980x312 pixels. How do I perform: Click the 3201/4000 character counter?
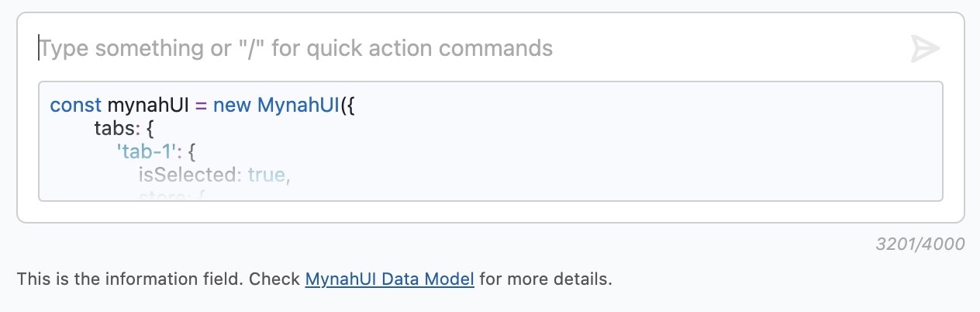click(920, 244)
